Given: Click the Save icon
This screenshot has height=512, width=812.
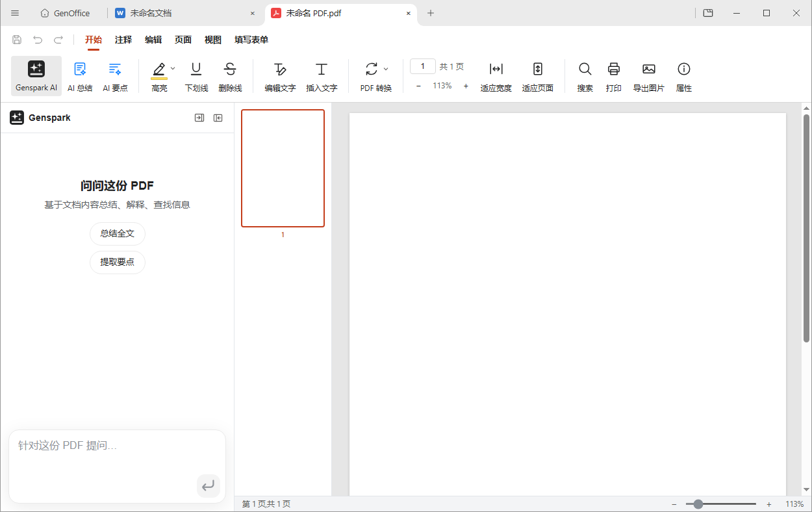Looking at the screenshot, I should [x=17, y=40].
